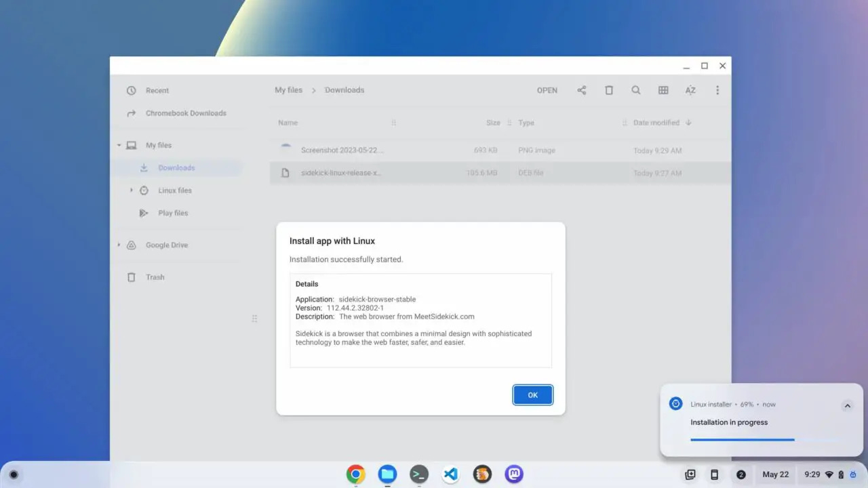
Task: Open Chromebook Downloads shortcut
Action: click(x=186, y=113)
